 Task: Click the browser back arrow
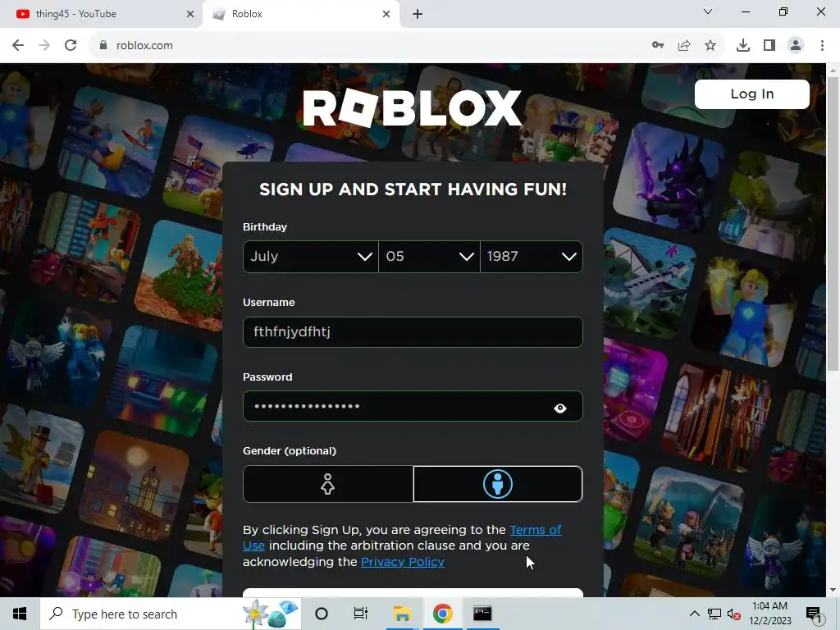18,46
